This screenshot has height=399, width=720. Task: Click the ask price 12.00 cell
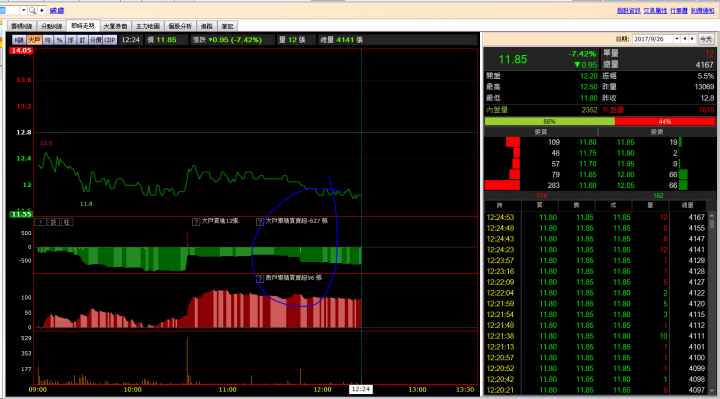click(626, 174)
